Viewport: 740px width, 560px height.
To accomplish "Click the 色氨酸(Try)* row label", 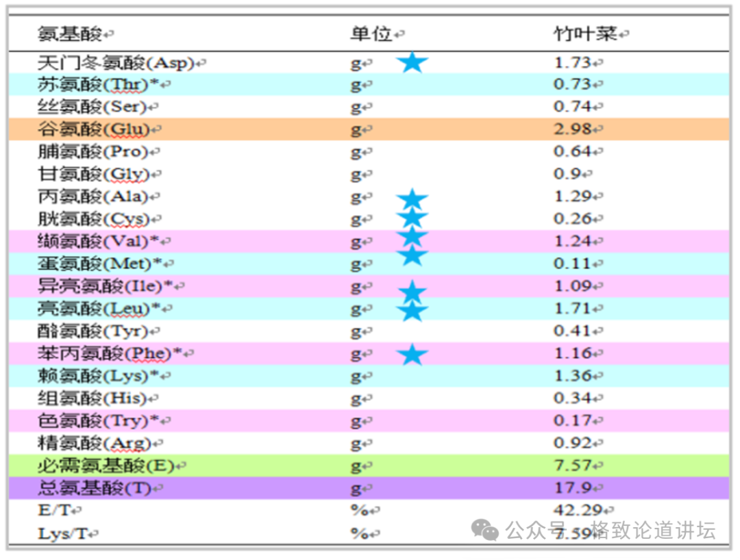I will (x=99, y=420).
